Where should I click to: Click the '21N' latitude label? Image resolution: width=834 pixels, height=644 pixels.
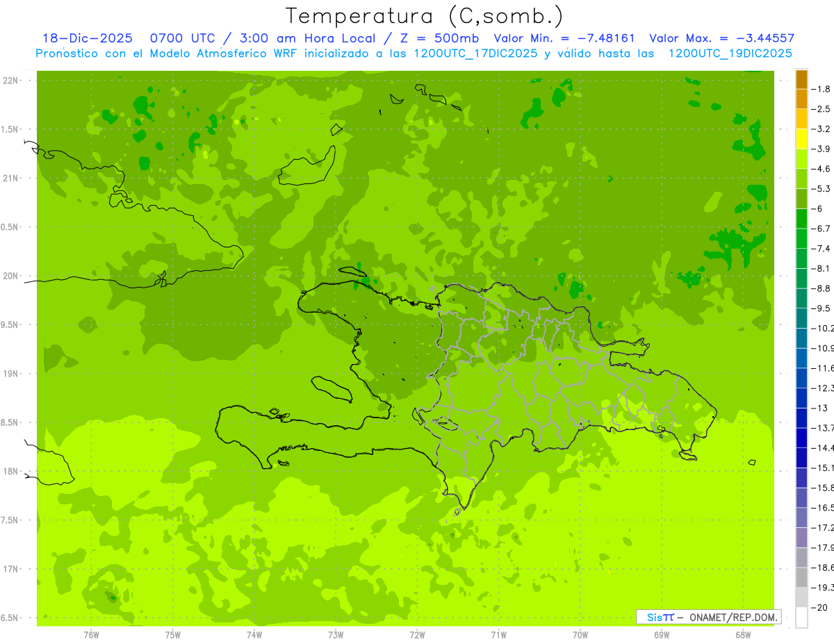click(x=12, y=178)
